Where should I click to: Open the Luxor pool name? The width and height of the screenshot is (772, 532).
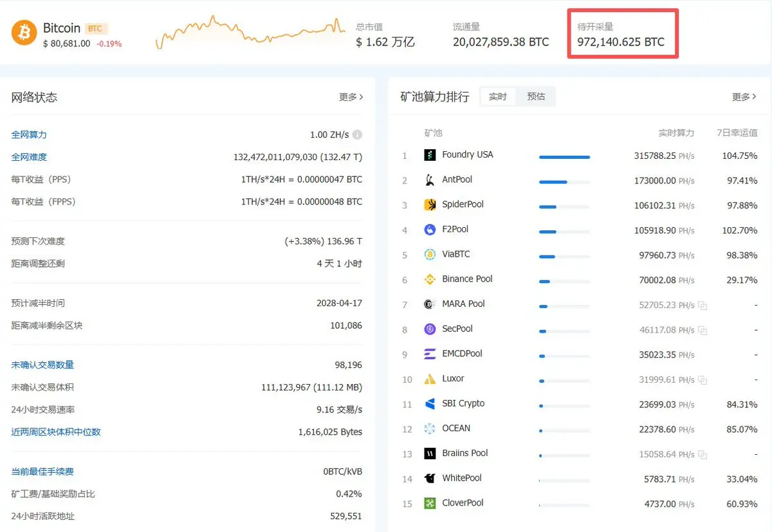click(x=454, y=378)
